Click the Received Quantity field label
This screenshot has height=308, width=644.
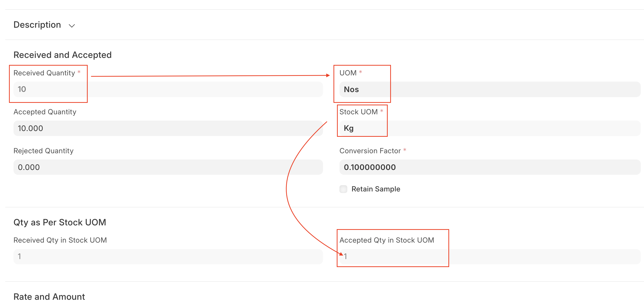(x=44, y=73)
